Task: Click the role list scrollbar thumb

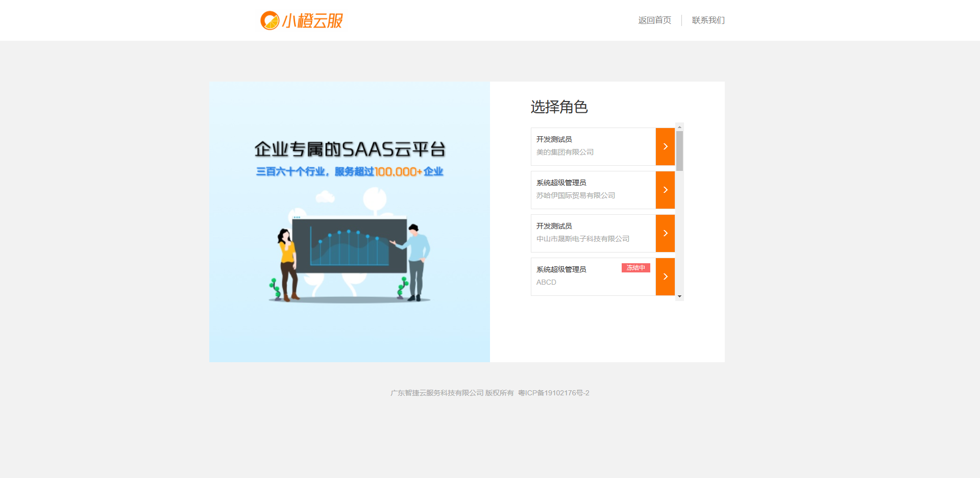Action: (x=679, y=150)
